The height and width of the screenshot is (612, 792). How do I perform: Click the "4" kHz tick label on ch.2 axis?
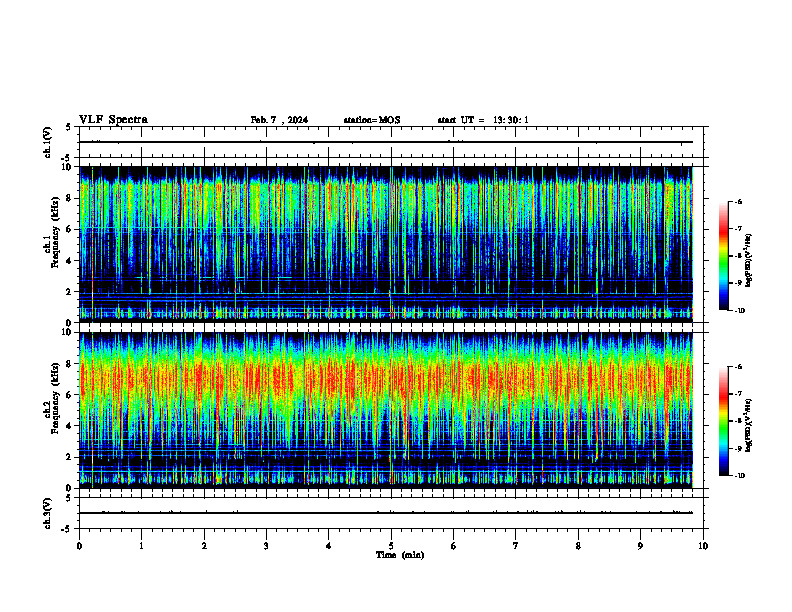[x=70, y=426]
